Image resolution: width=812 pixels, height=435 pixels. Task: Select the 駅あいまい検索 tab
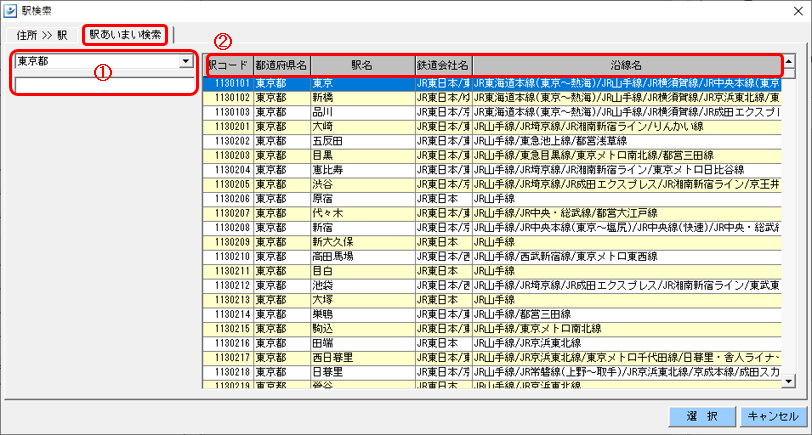(x=125, y=35)
